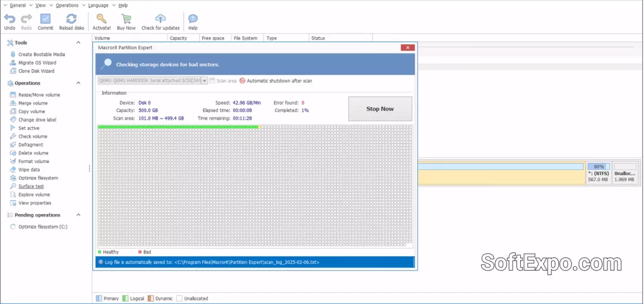Image resolution: width=644 pixels, height=304 pixels.
Task: Open the Help menu
Action: 123,5
